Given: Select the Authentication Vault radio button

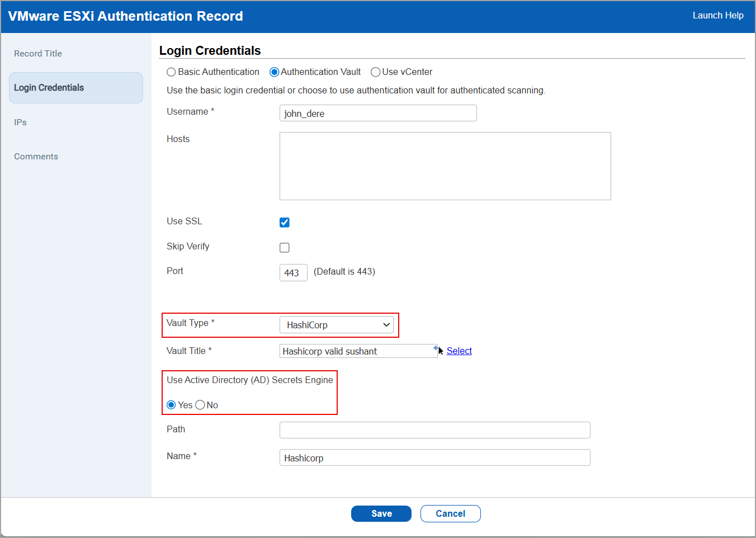Looking at the screenshot, I should [273, 72].
